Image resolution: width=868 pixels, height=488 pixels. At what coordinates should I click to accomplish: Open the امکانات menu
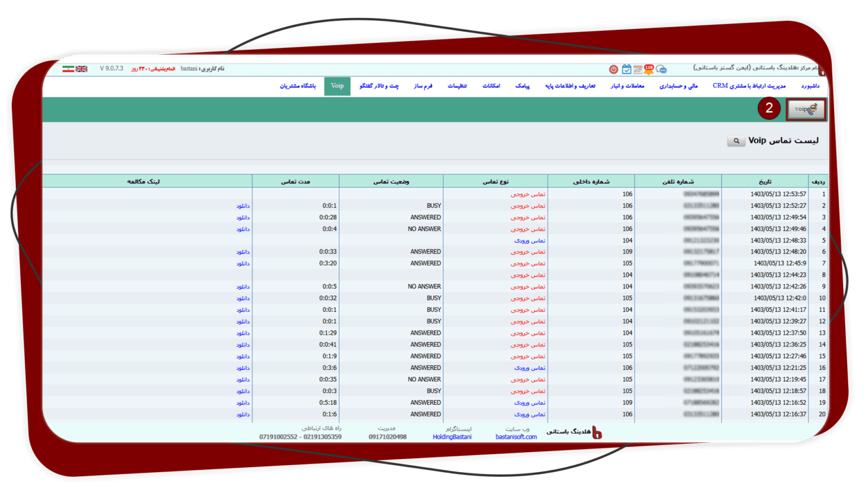(491, 86)
